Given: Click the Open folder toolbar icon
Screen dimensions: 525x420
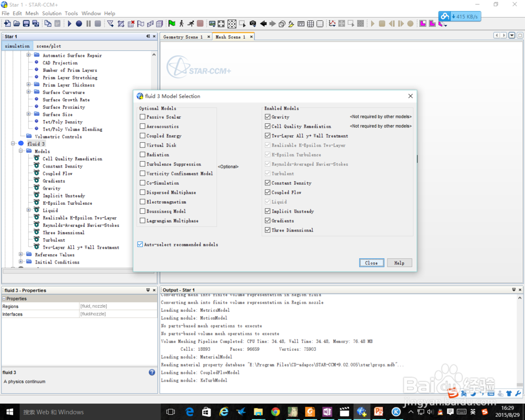Looking at the screenshot, I should coord(16,24).
